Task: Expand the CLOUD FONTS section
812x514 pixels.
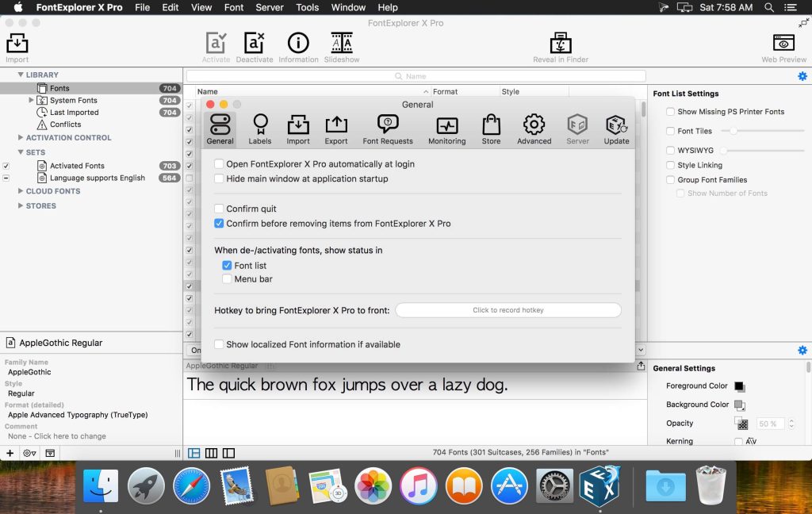Action: coord(20,191)
